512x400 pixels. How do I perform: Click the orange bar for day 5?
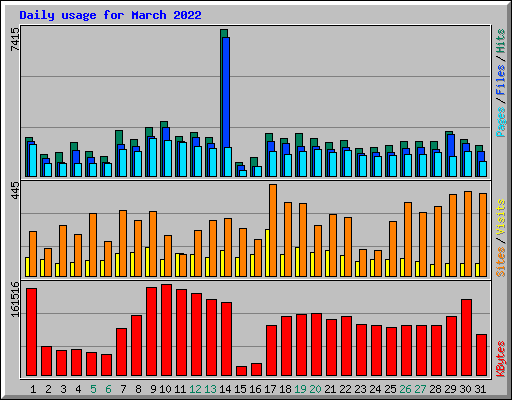tap(93, 245)
